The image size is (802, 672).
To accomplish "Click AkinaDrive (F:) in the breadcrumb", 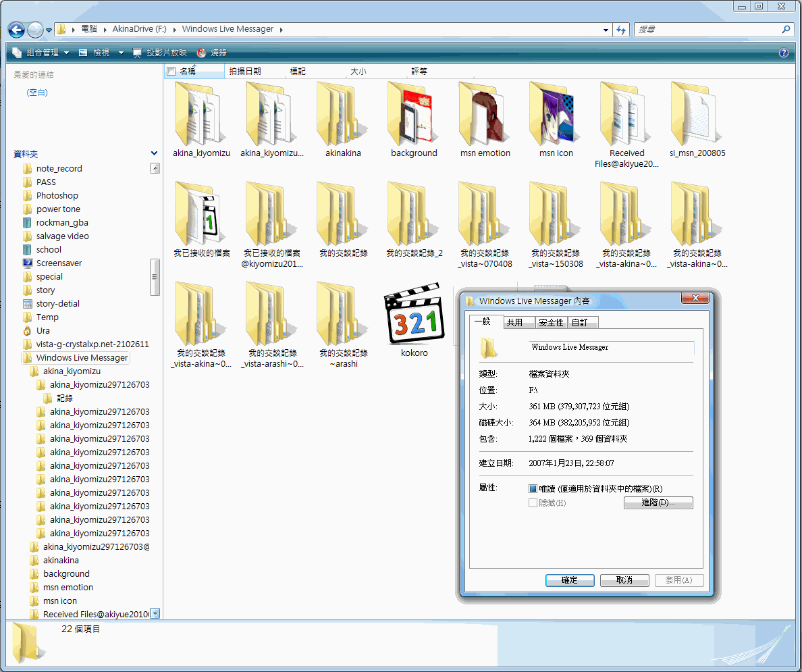I will pos(139,29).
